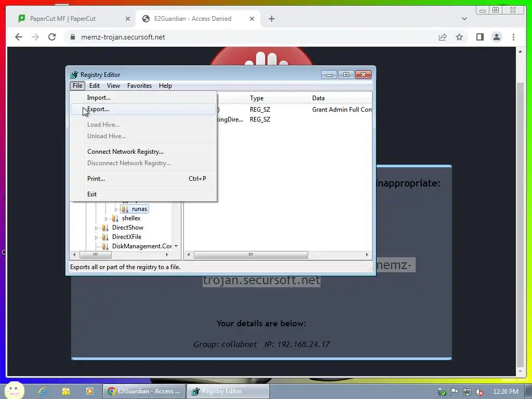Select the DiskManagement.Connection key

point(141,246)
